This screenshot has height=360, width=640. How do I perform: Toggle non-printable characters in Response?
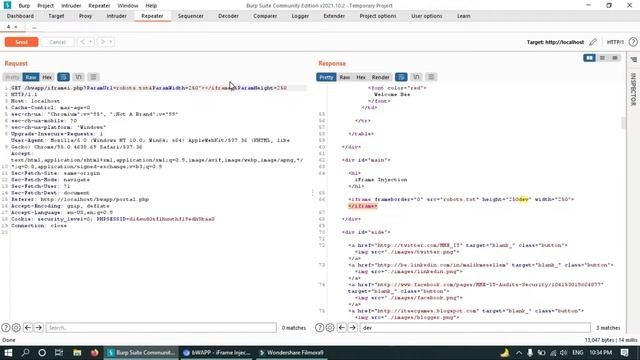(416, 77)
